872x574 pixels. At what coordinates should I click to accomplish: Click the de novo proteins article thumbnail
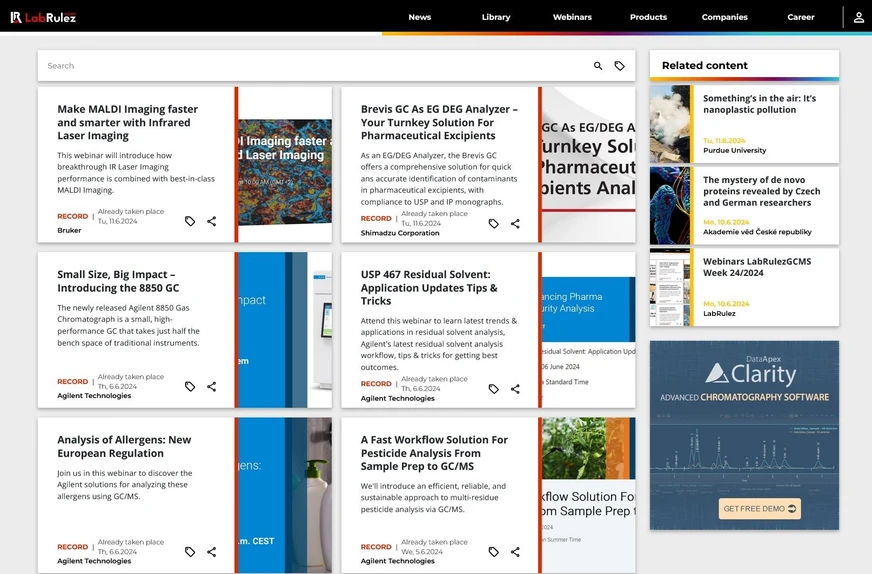pyautogui.click(x=670, y=206)
